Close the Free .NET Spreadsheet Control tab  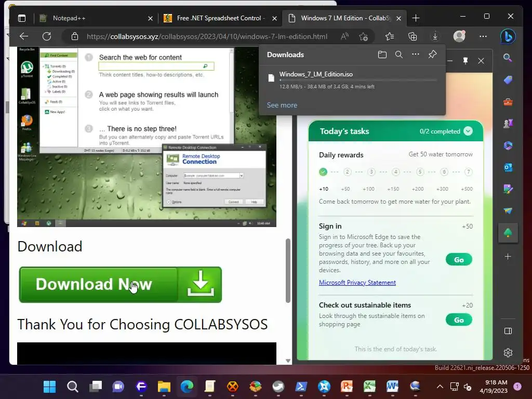pos(274,18)
